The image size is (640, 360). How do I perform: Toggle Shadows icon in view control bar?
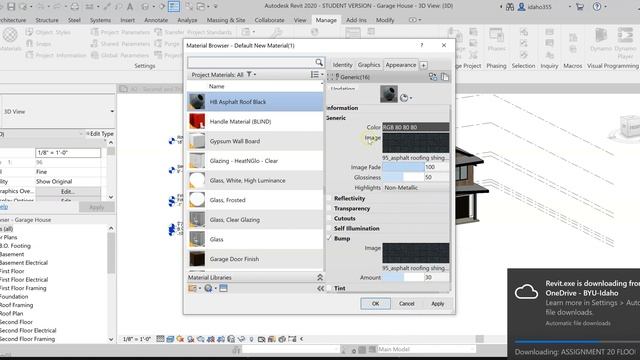click(x=191, y=339)
